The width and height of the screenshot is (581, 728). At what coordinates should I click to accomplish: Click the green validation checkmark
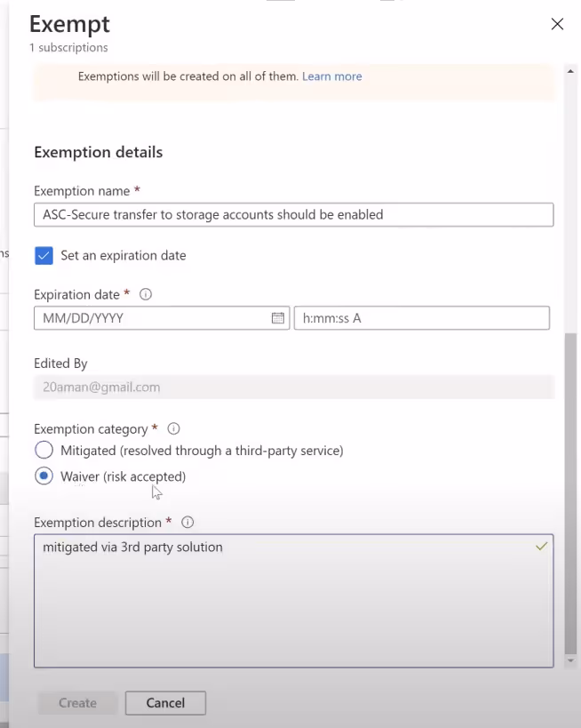point(542,547)
